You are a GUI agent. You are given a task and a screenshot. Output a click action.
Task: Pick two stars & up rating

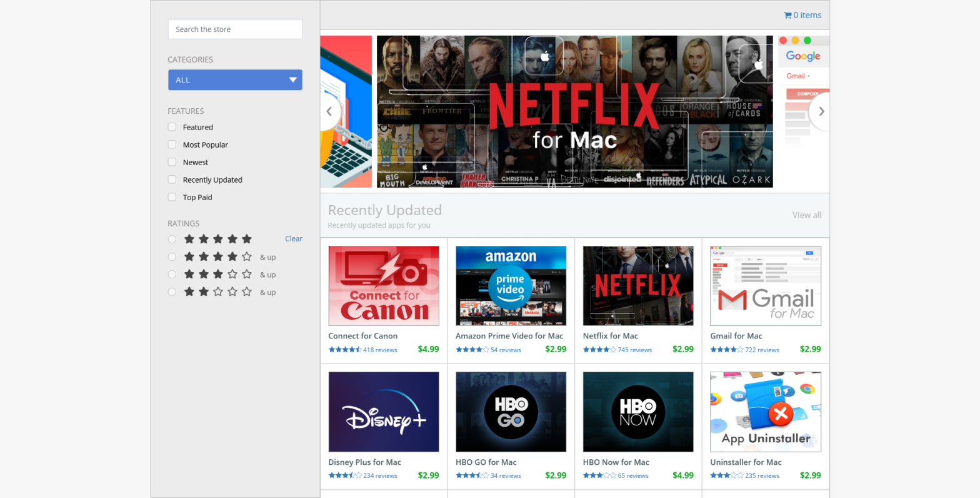click(172, 292)
